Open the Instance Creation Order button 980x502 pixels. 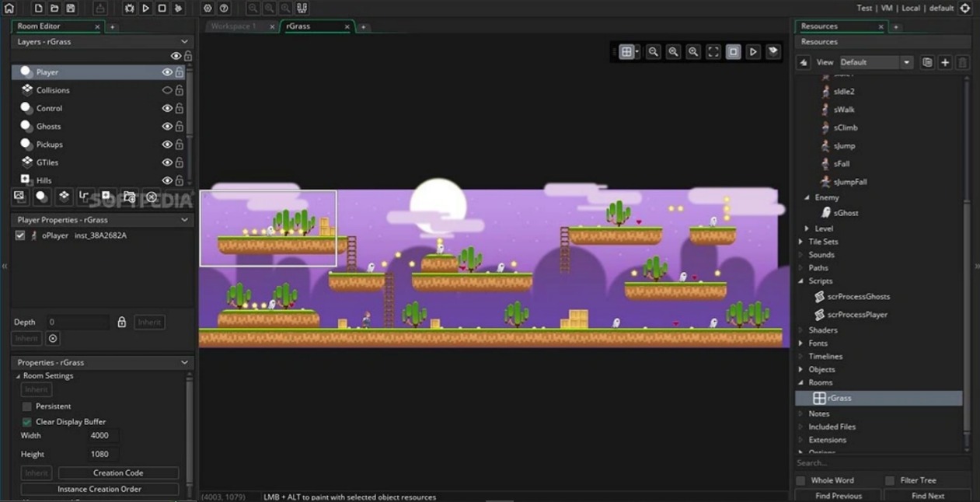99,490
